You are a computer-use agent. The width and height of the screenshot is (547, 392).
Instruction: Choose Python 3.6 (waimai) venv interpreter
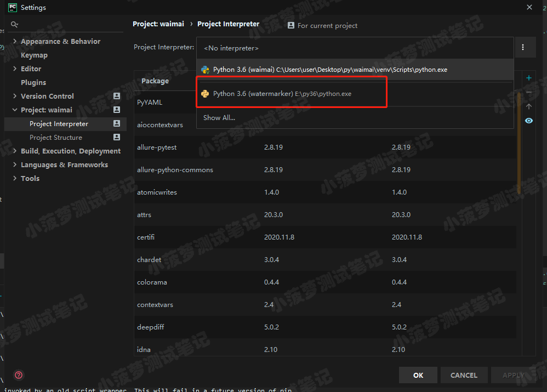[x=355, y=70]
